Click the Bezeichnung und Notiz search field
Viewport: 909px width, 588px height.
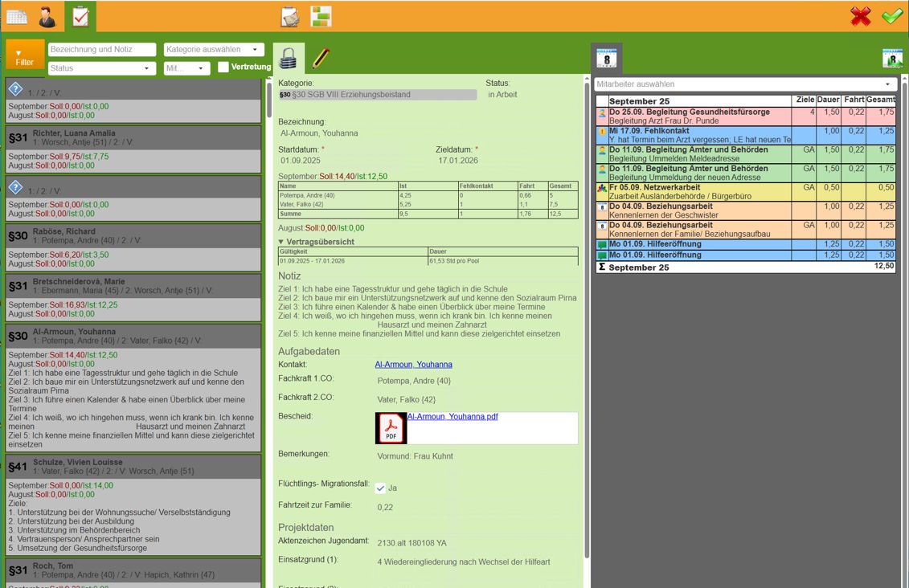tap(102, 49)
